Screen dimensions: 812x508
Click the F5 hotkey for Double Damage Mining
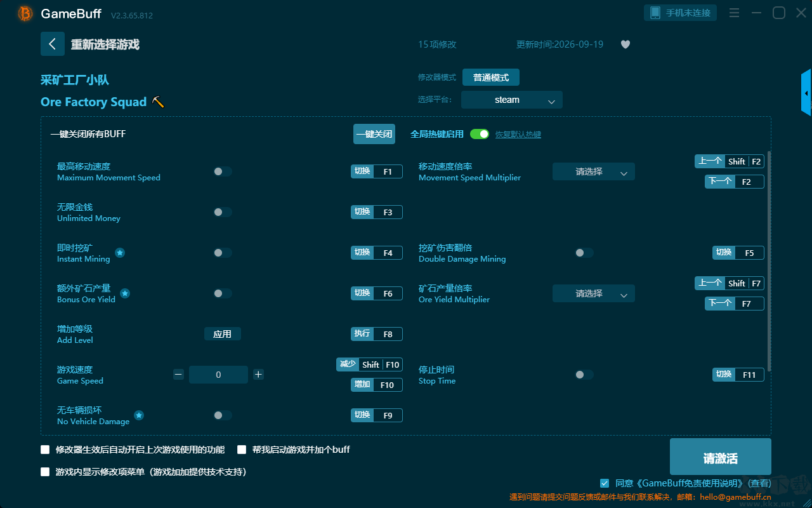click(738, 253)
